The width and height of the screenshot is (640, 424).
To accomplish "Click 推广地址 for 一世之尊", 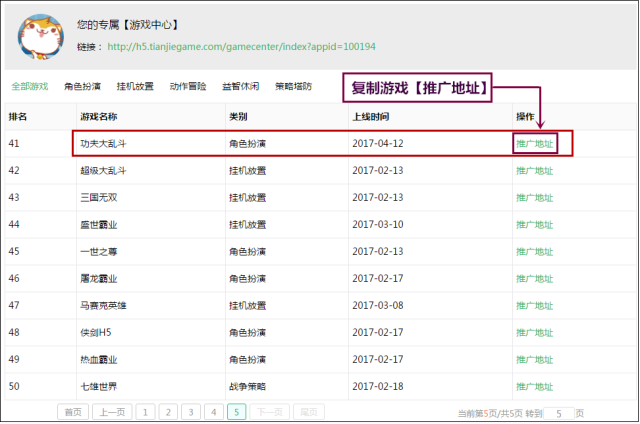I will click(x=535, y=251).
